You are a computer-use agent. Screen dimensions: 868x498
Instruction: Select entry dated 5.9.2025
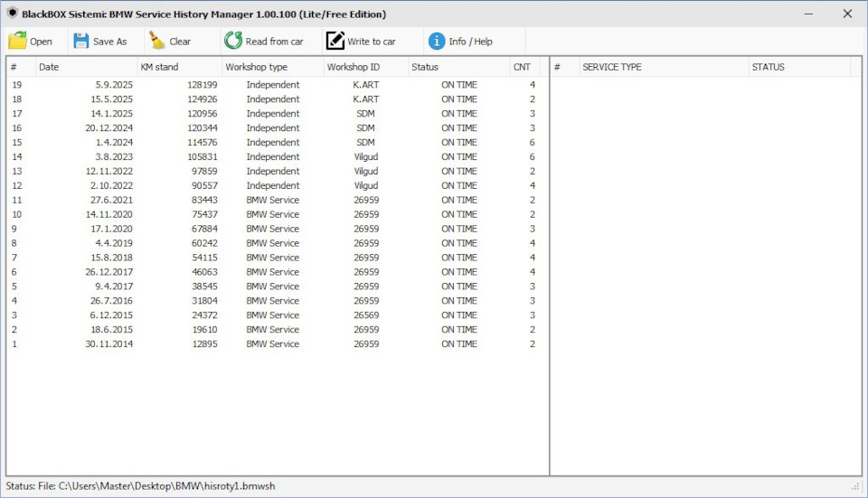point(273,85)
